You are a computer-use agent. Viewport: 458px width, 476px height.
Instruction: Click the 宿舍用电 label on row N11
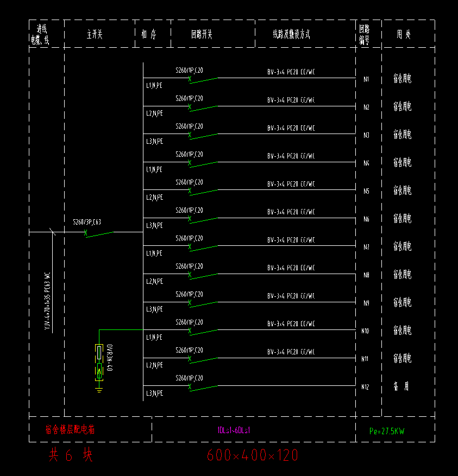coord(403,358)
